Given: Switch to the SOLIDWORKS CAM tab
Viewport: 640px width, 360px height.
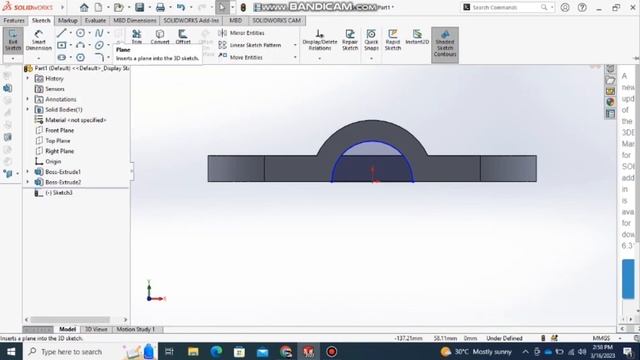Looking at the screenshot, I should (276, 20).
